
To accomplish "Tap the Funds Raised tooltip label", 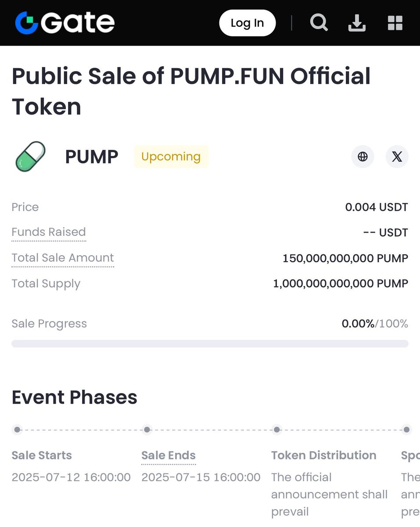I will (x=49, y=232).
